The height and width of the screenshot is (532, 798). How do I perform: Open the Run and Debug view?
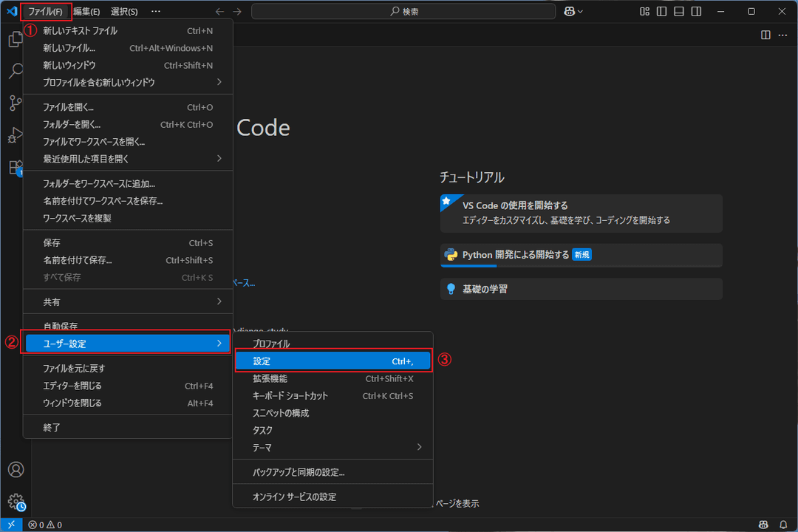(x=16, y=135)
